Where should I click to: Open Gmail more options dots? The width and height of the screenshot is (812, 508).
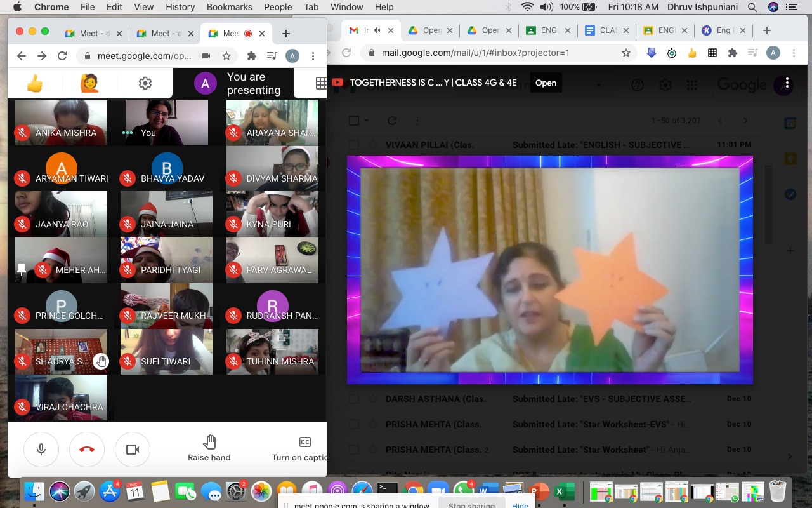coord(417,121)
